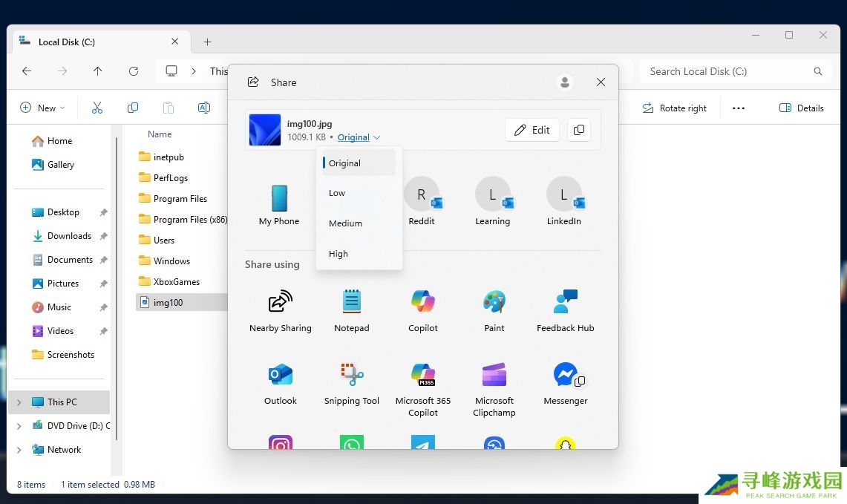Share image using Outlook
Image resolution: width=847 pixels, height=504 pixels.
click(281, 384)
